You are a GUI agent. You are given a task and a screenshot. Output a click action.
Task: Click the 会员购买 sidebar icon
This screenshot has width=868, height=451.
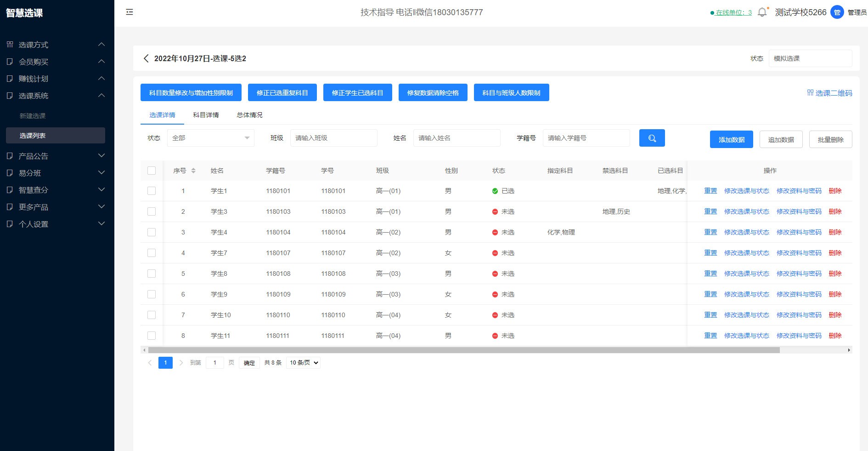[x=10, y=62]
